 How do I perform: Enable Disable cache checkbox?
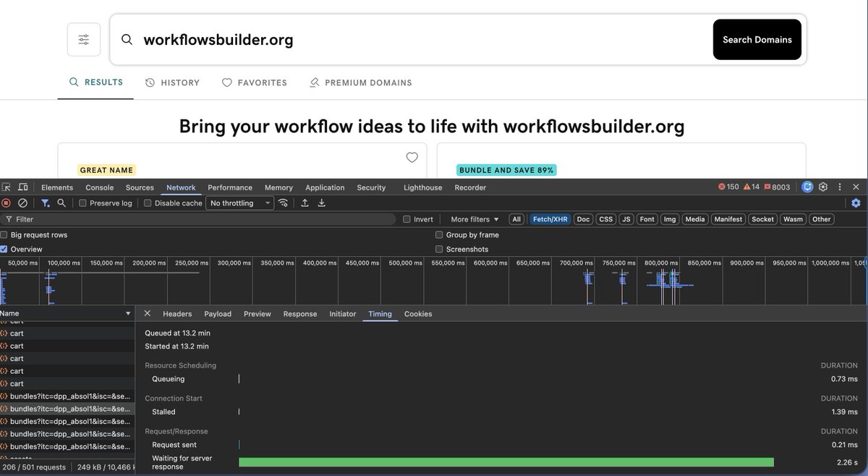click(x=148, y=203)
